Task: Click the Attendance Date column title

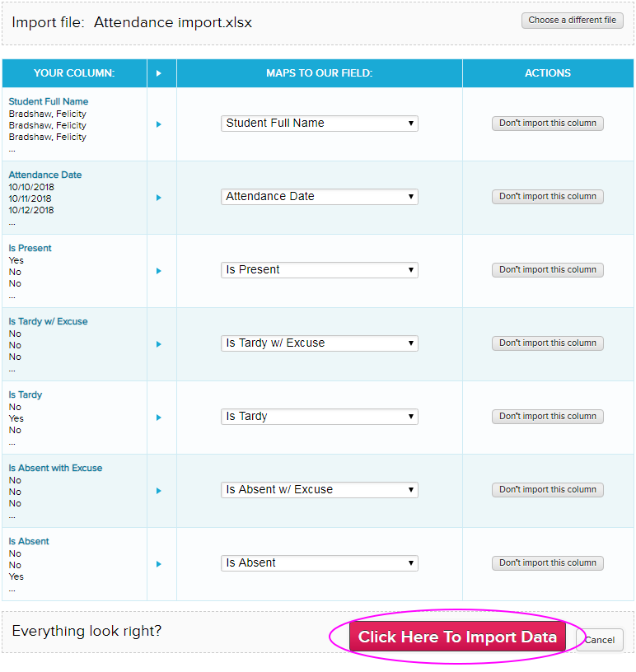Action: (x=45, y=175)
